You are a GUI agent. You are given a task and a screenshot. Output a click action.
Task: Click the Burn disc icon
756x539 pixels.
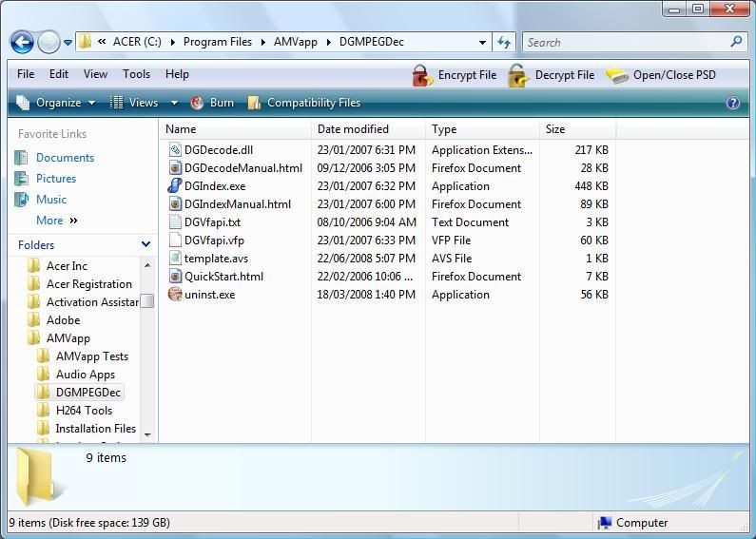pyautogui.click(x=197, y=103)
